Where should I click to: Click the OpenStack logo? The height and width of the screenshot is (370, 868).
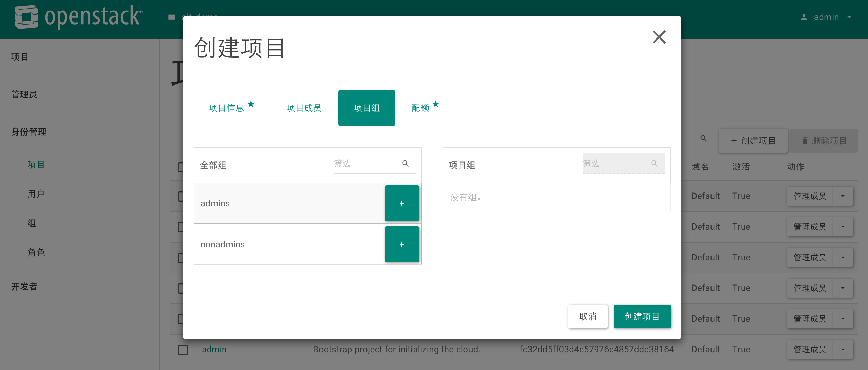pyautogui.click(x=79, y=17)
